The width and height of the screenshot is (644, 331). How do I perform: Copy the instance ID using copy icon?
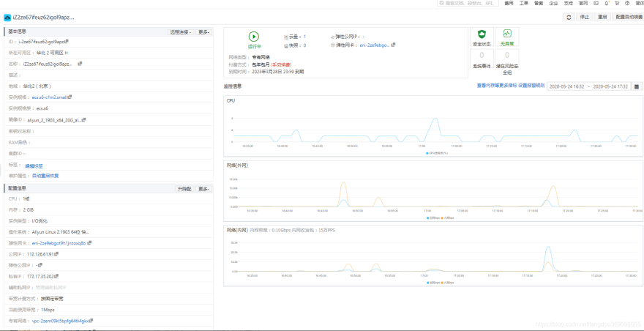click(67, 41)
